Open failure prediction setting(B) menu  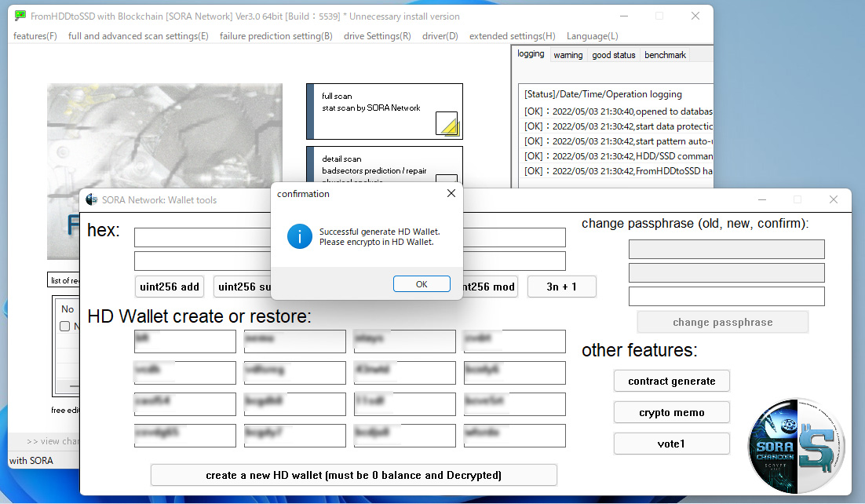[276, 36]
